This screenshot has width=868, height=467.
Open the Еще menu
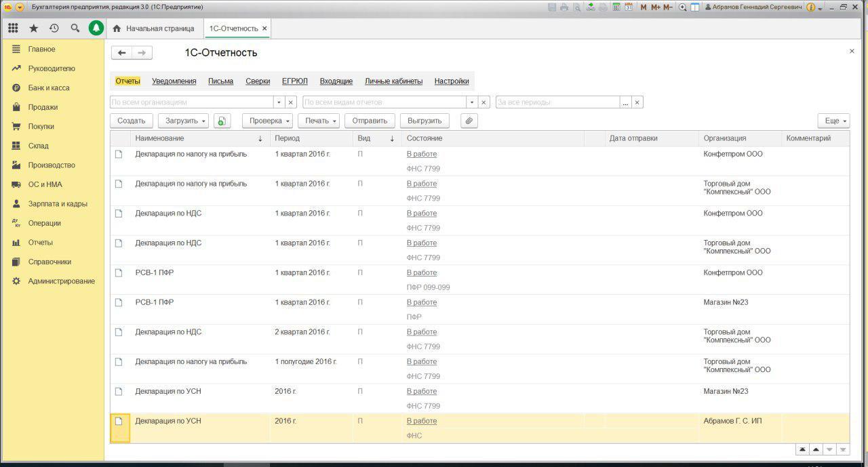point(834,121)
